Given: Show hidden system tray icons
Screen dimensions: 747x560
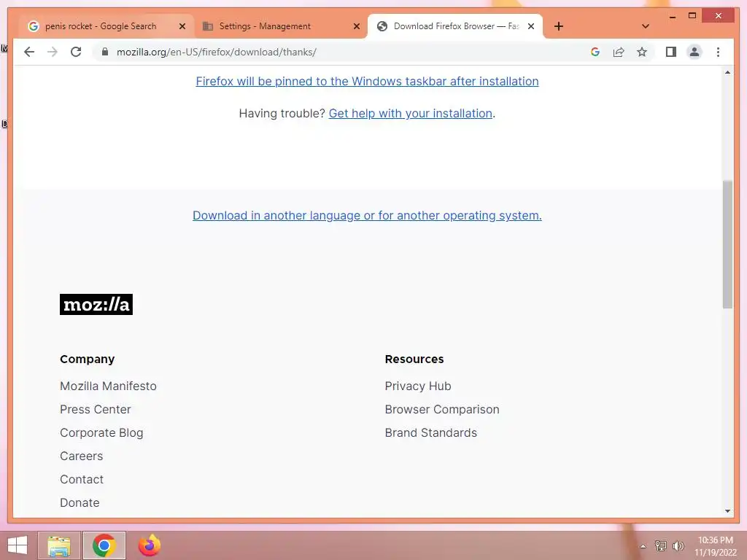Looking at the screenshot, I should point(643,546).
